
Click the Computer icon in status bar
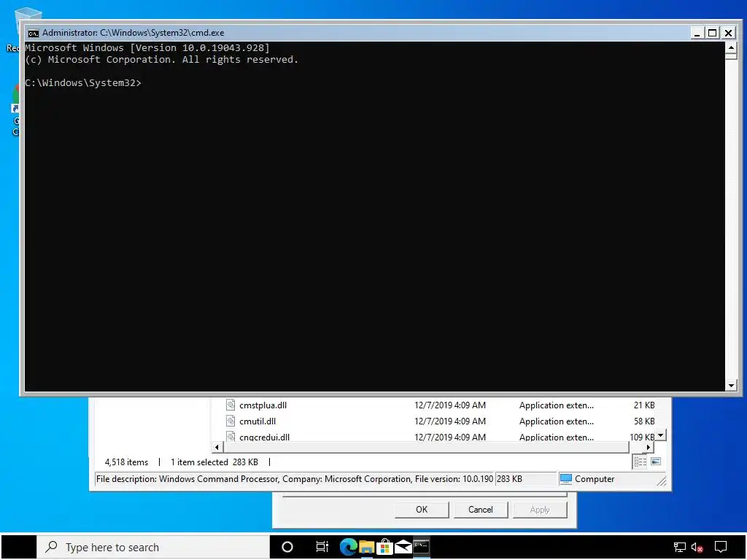tap(566, 479)
